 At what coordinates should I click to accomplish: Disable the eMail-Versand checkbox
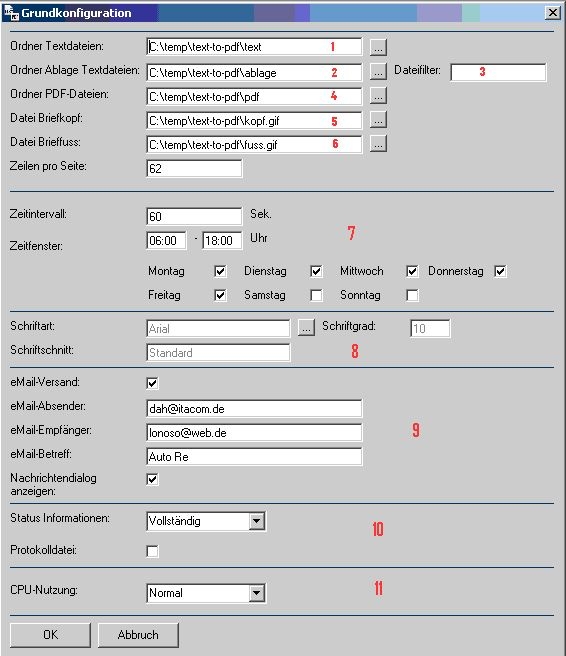[x=153, y=383]
